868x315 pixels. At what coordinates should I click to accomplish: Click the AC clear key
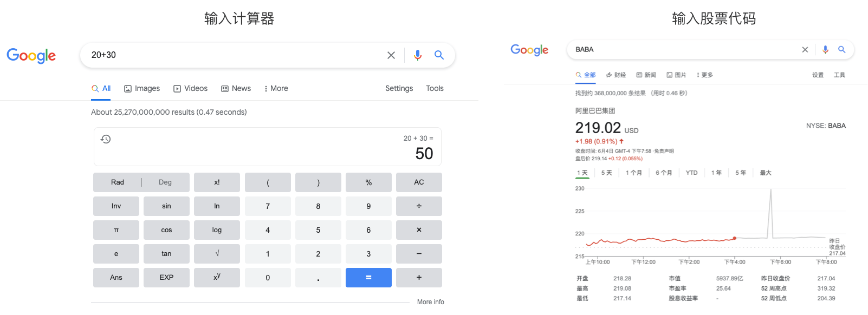(x=419, y=182)
